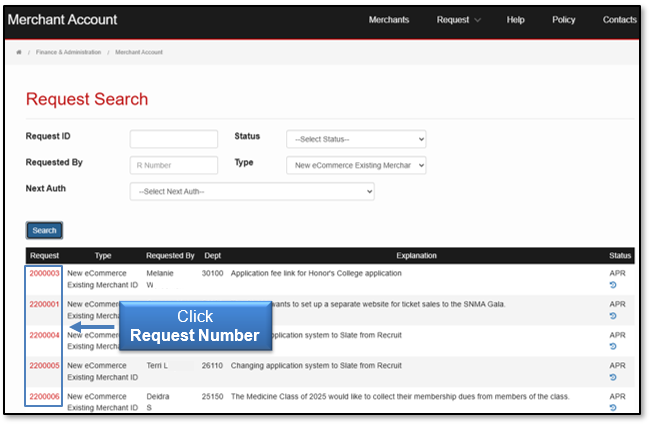Click Honor's College application explanation text

(316, 273)
